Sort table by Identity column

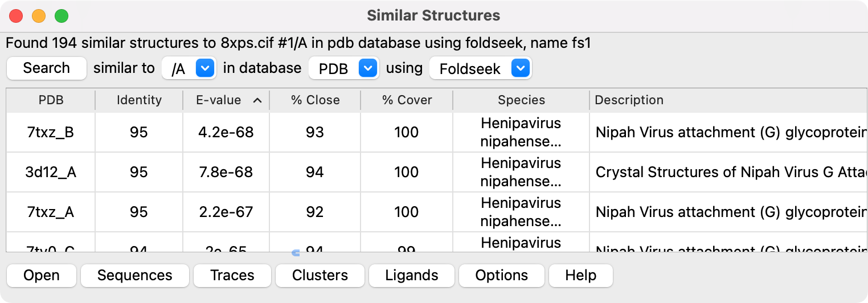click(139, 100)
